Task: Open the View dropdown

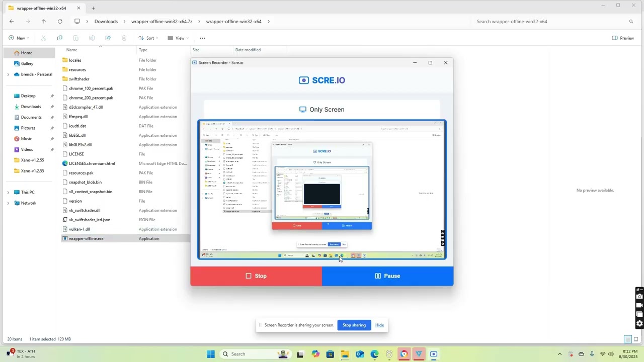Action: (178, 38)
